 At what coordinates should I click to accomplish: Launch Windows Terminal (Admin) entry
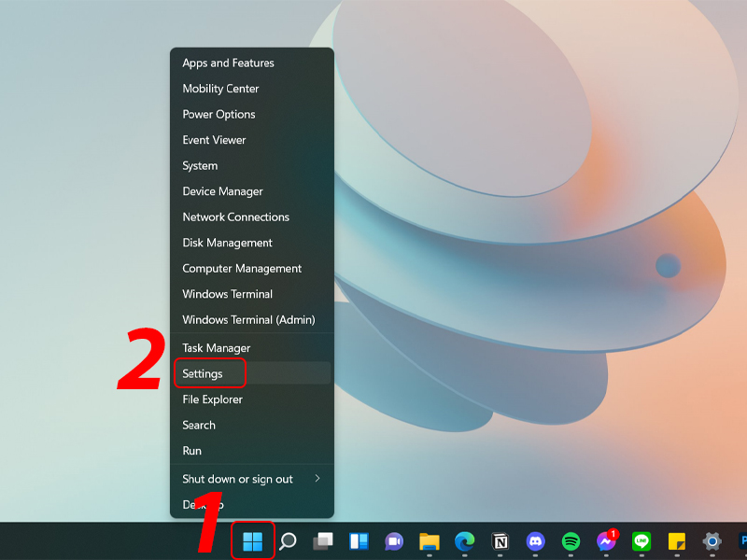(x=251, y=320)
